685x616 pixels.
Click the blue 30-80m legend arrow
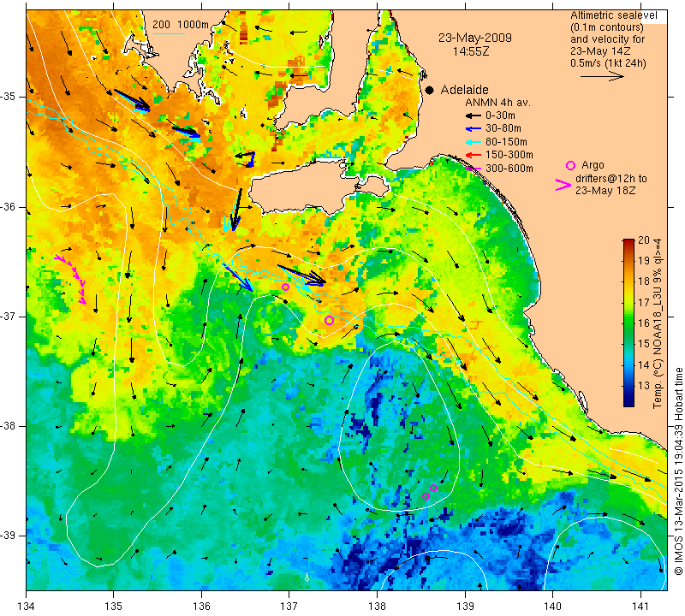click(474, 129)
